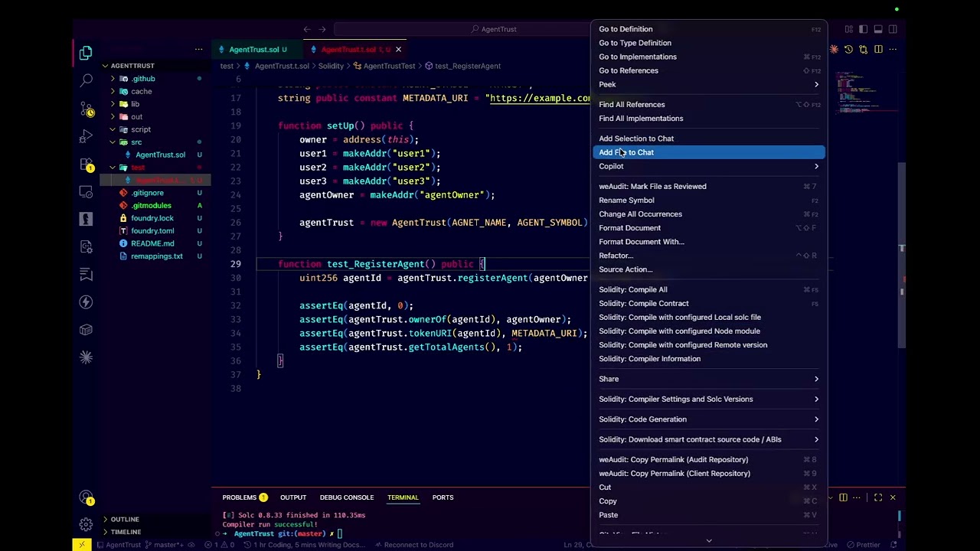The height and width of the screenshot is (551, 980).
Task: Choose Find All References
Action: tap(709, 105)
